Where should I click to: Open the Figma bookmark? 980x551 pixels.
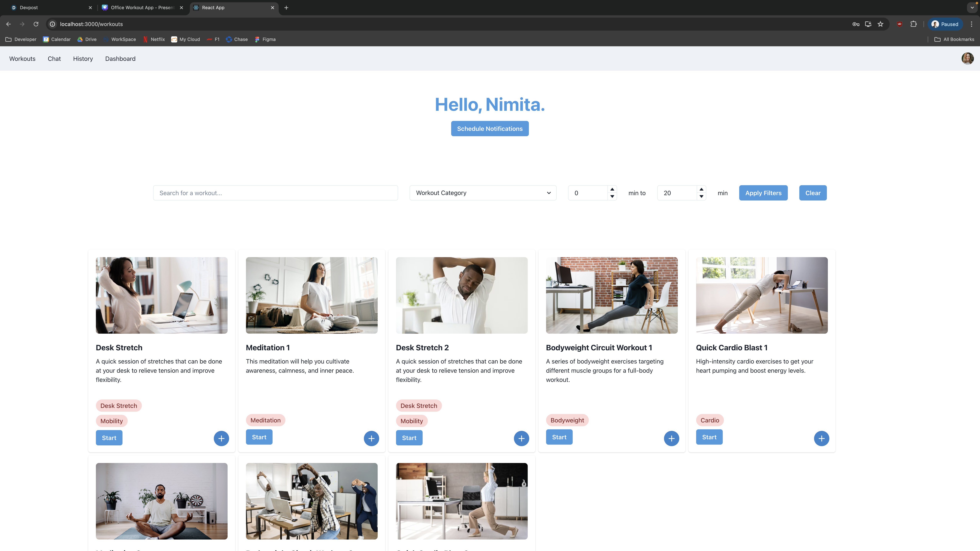point(265,39)
